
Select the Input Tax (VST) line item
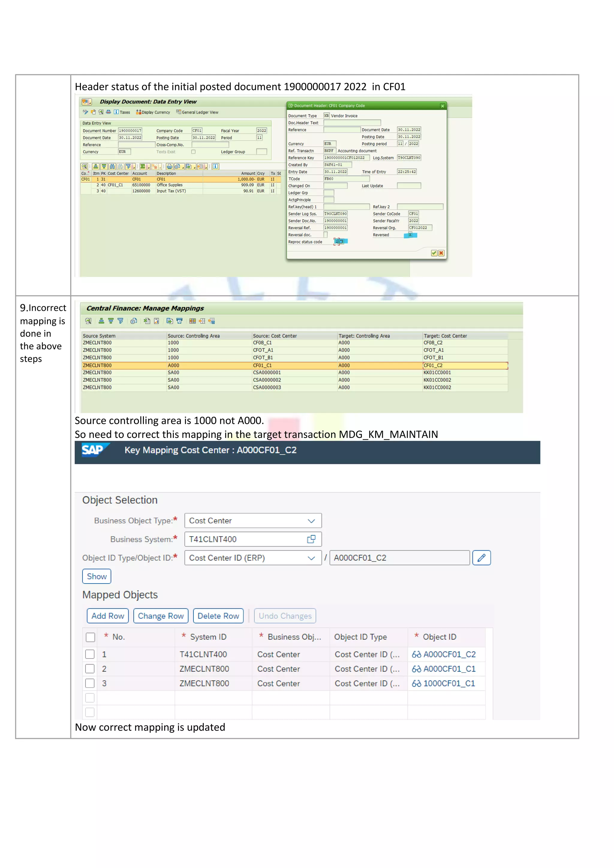click(180, 191)
